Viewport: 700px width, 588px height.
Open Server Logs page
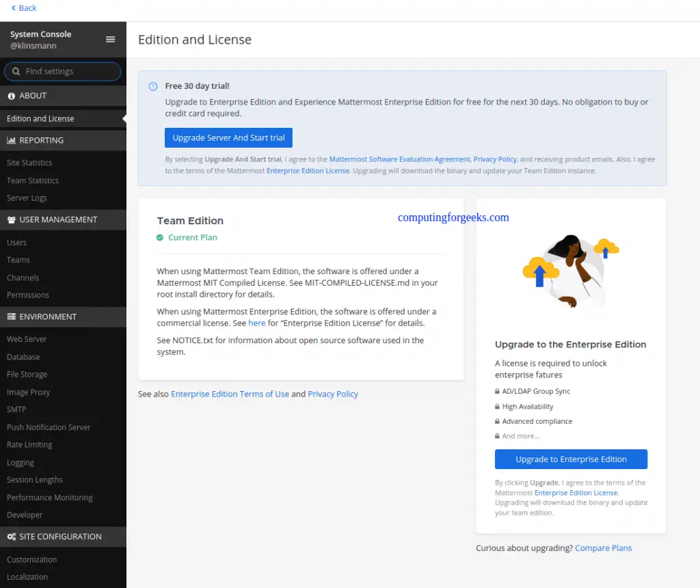tap(27, 198)
